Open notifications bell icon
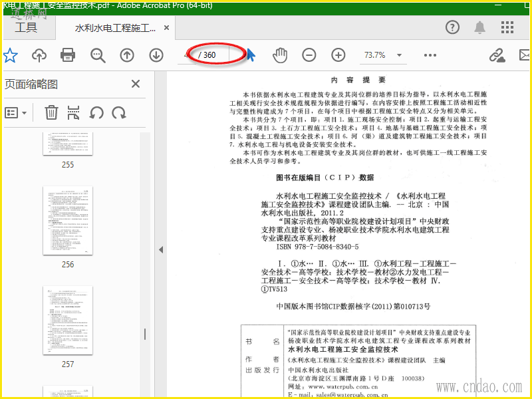532x399 pixels. pos(479,27)
